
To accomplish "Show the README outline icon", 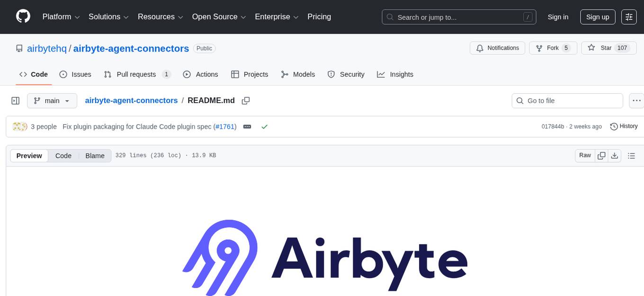I will point(632,155).
